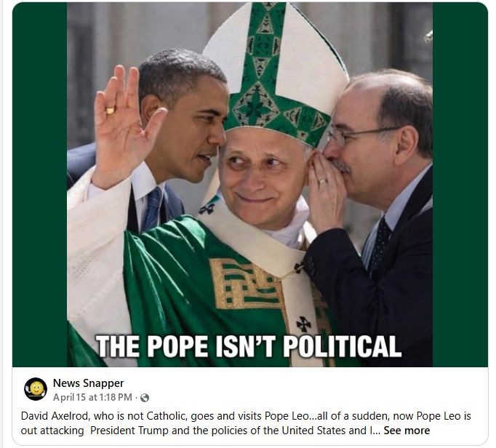
Task: Click the black cross on white pallium
Action: pos(303,324)
